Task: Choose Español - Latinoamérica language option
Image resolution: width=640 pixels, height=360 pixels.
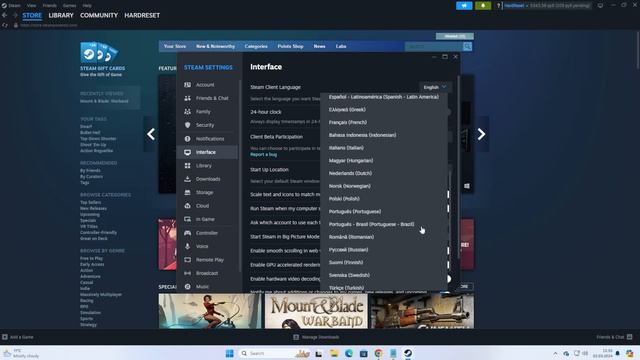Action: (384, 97)
